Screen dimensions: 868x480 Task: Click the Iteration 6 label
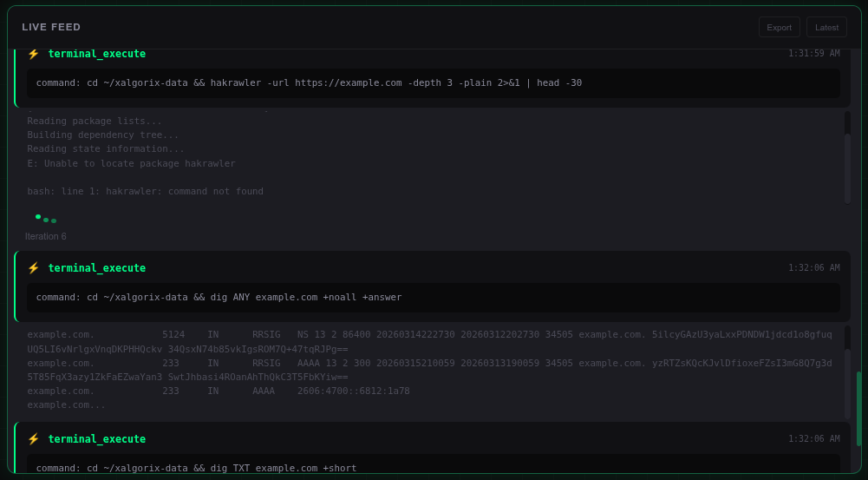tap(46, 236)
